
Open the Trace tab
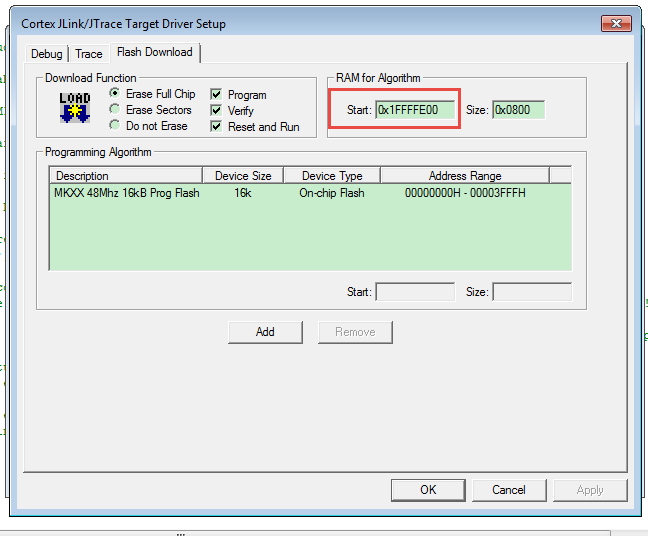(89, 54)
